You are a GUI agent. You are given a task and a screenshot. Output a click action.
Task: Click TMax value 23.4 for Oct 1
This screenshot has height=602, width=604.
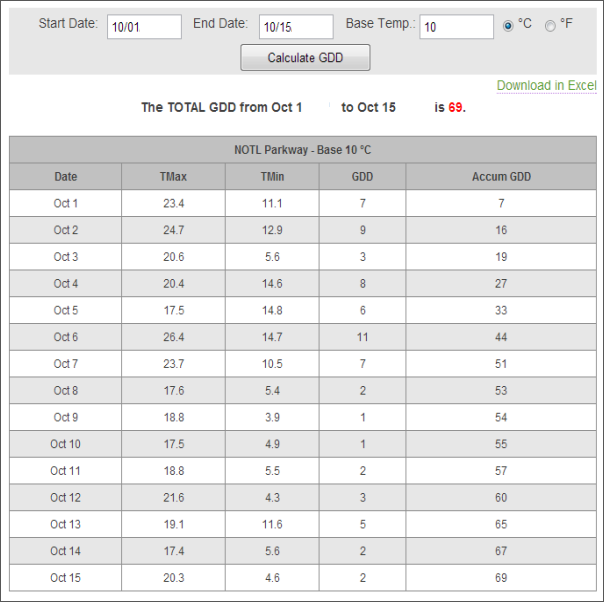click(x=173, y=203)
